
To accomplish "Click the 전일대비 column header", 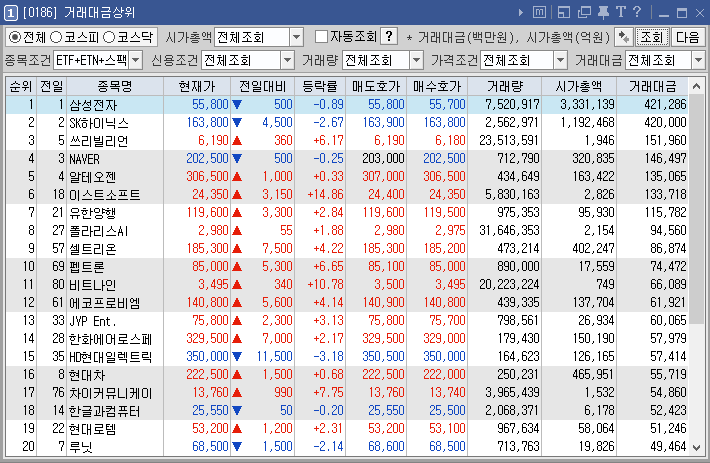I will tap(263, 86).
